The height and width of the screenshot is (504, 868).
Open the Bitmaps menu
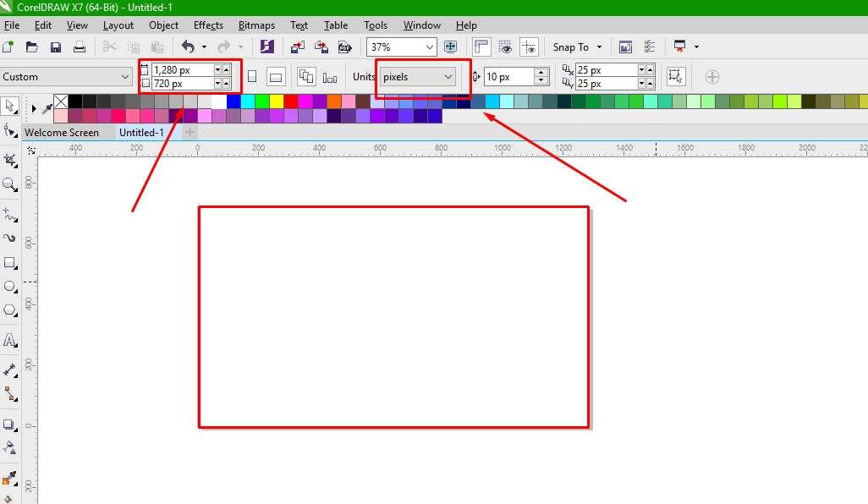[x=256, y=25]
